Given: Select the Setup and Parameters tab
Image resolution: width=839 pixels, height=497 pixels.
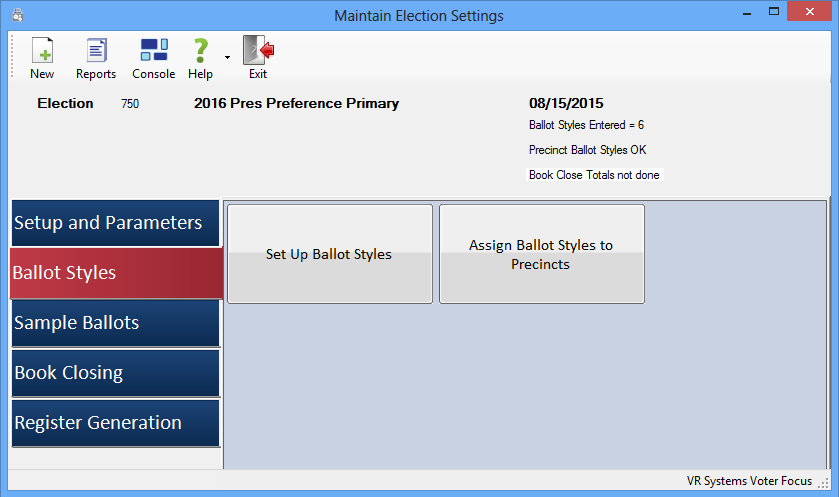Looking at the screenshot, I should point(116,223).
